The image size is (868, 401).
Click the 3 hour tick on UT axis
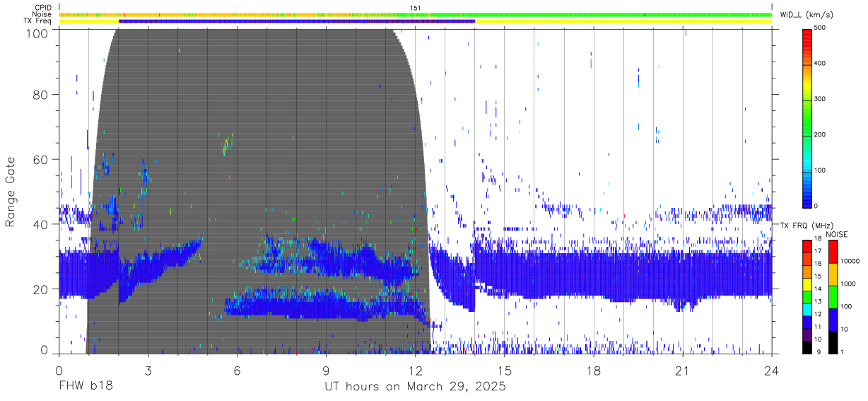148,371
